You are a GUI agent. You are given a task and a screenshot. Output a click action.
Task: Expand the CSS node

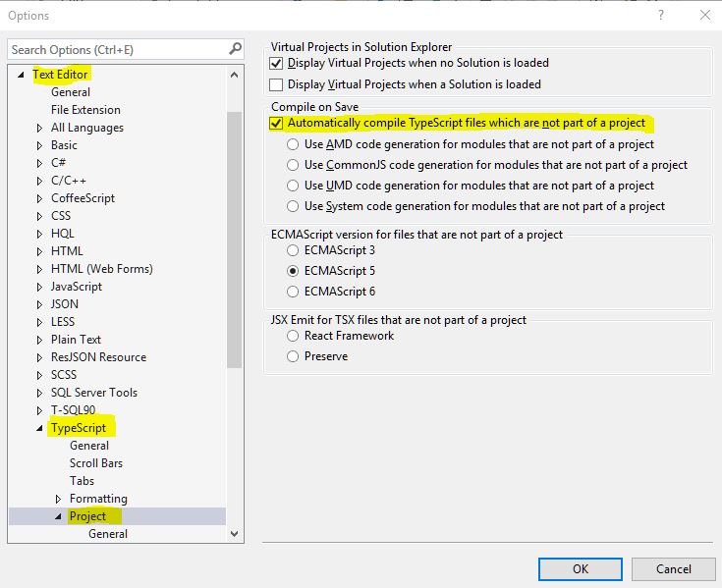pyautogui.click(x=39, y=216)
